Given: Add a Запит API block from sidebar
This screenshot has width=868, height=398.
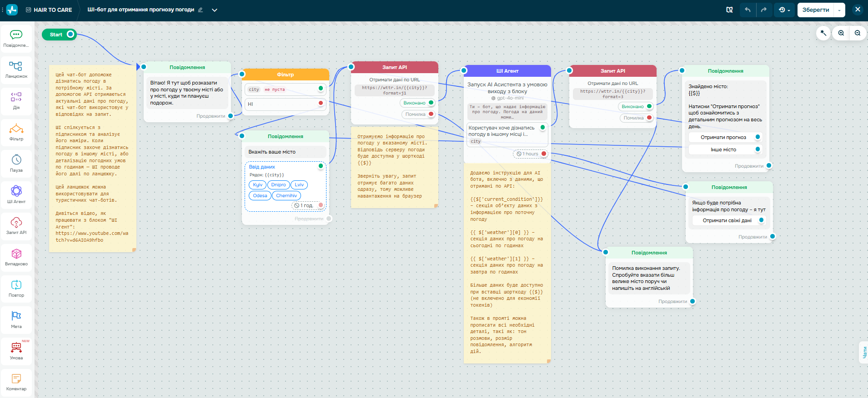Looking at the screenshot, I should point(16,225).
